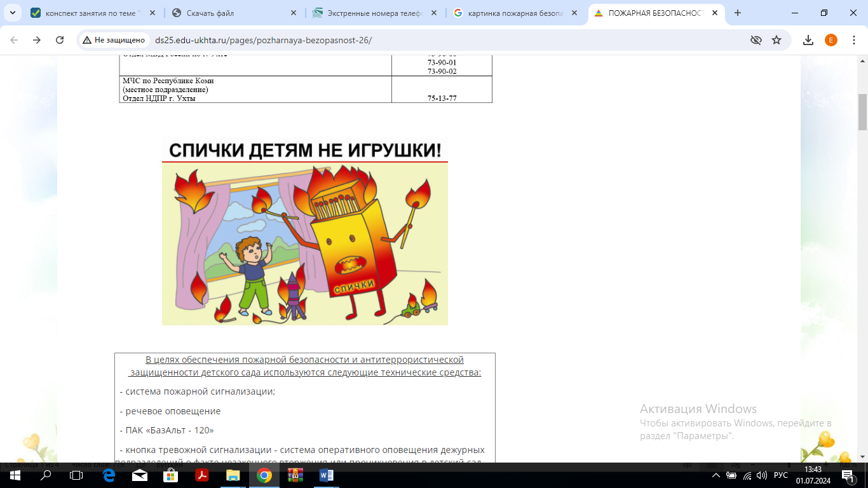Open the Windows Start menu
868x488 pixels.
[15, 475]
